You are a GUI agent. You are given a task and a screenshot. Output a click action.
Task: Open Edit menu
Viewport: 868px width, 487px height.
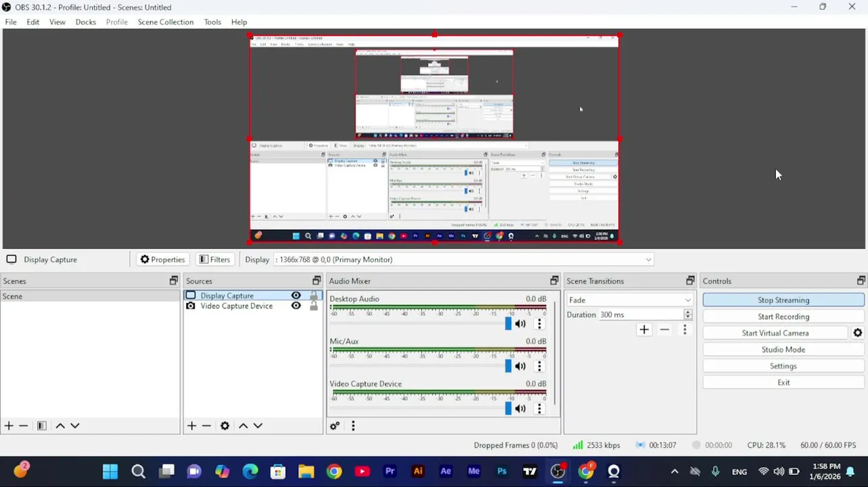tap(32, 22)
